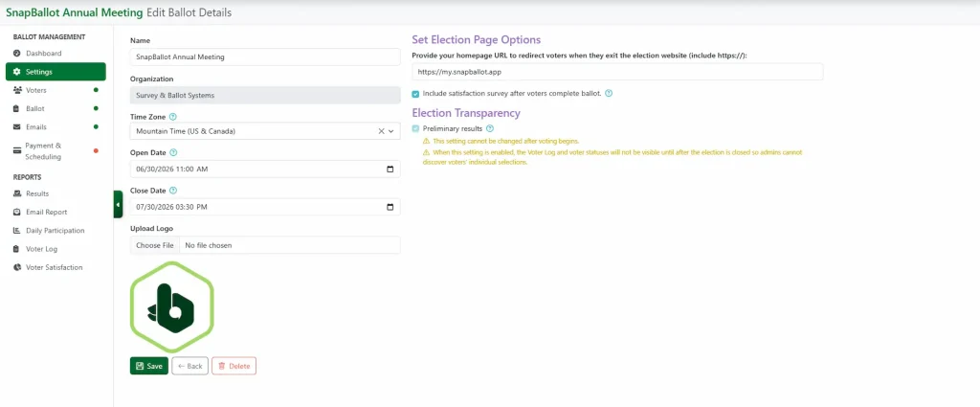
Task: Click the Emails envelope icon
Action: pyautogui.click(x=17, y=127)
